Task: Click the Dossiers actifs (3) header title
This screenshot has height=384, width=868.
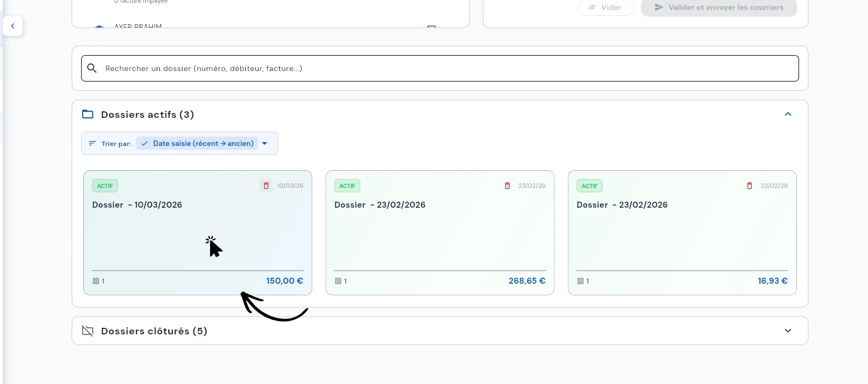Action: coord(147,115)
